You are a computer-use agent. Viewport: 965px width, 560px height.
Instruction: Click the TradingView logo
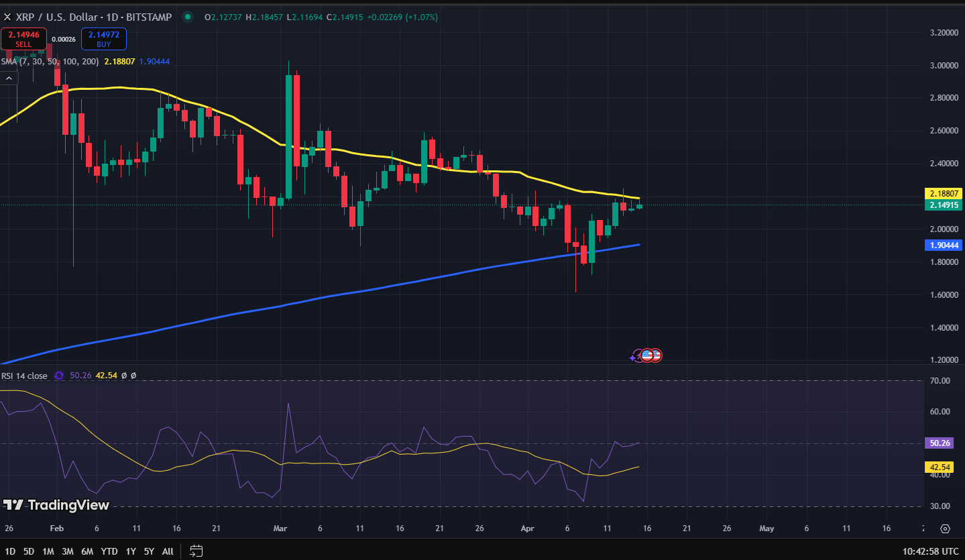(56, 505)
